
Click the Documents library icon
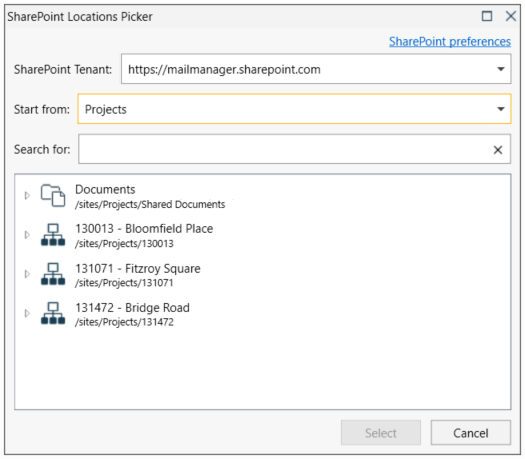click(53, 196)
